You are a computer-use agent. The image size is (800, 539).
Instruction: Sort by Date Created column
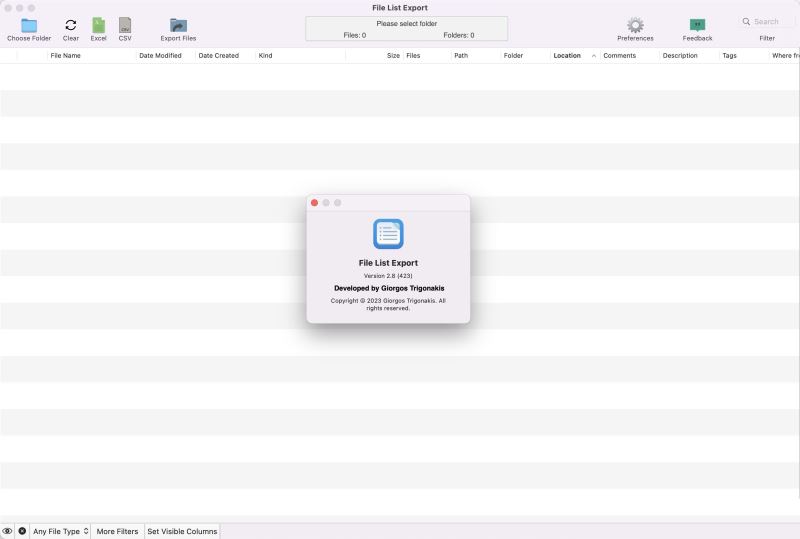click(x=218, y=56)
